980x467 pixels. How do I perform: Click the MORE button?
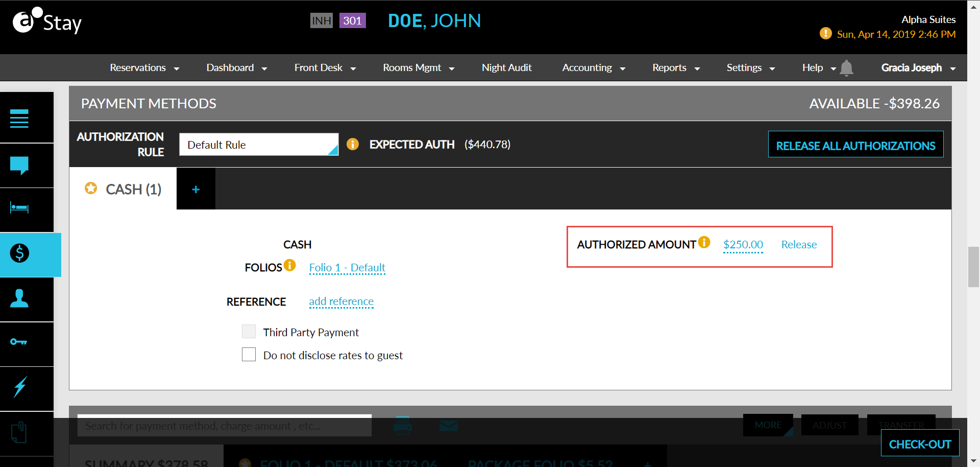pyautogui.click(x=768, y=425)
